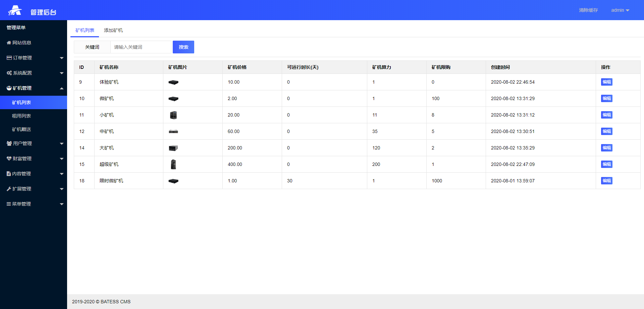The height and width of the screenshot is (309, 644).
Task: Click the 清除缓存 link
Action: pos(588,10)
